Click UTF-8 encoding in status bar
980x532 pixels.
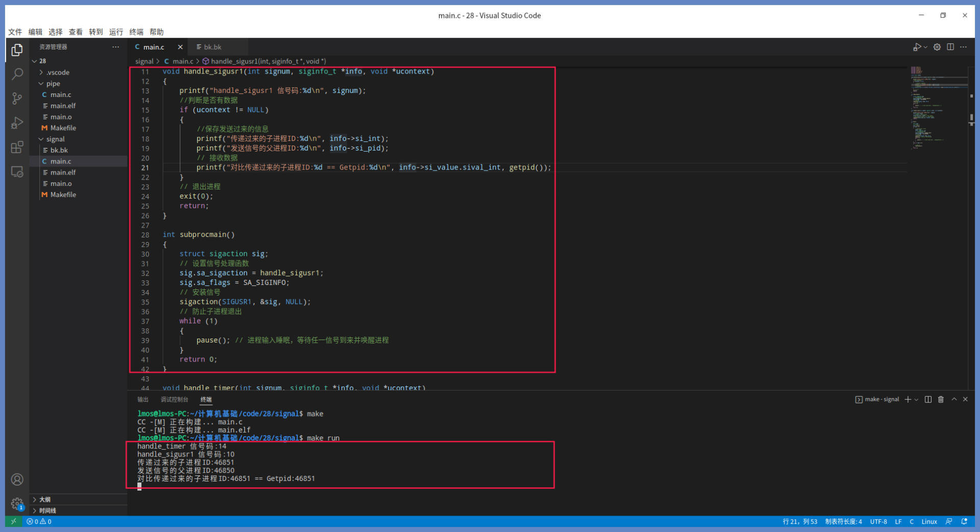878,521
